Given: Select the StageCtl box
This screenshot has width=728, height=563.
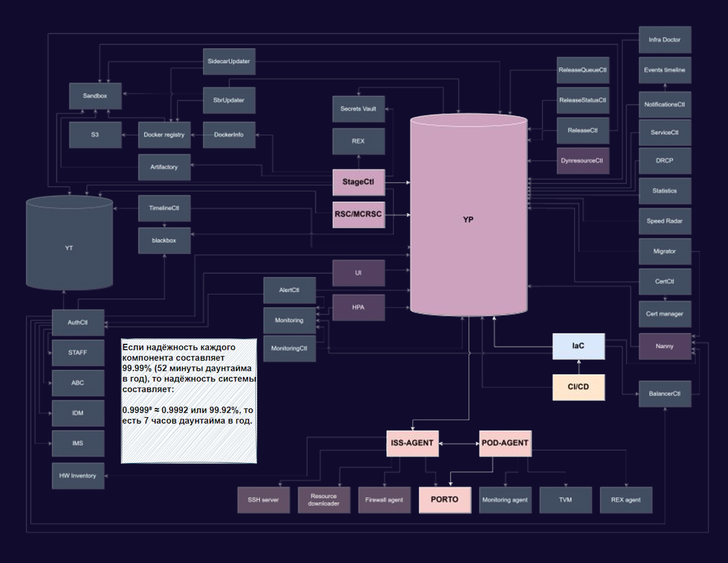Looking at the screenshot, I should [359, 182].
